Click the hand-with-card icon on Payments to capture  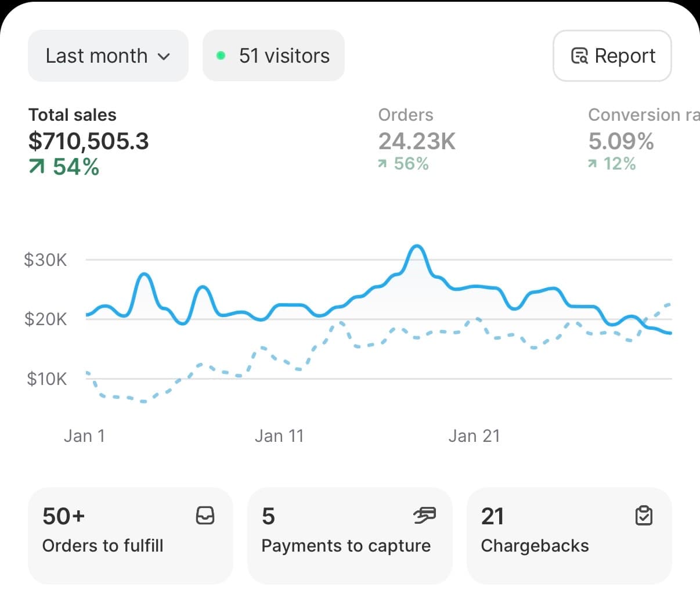point(425,515)
